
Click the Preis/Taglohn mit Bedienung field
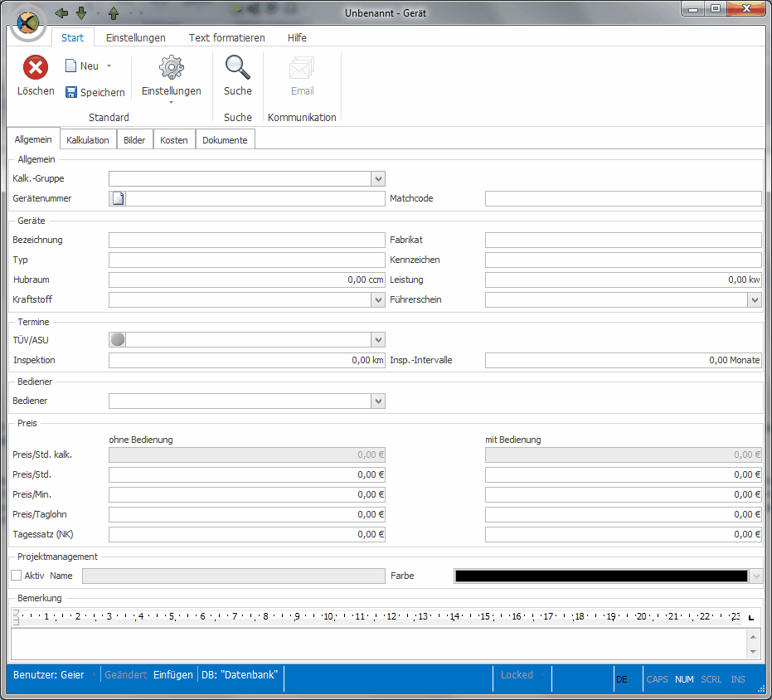[624, 514]
